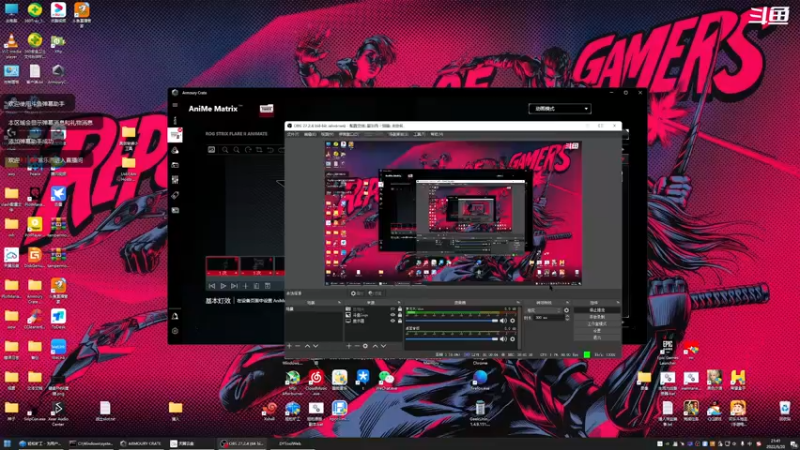
Task: Toggle visibility eye of first OBS source
Action: 393,309
